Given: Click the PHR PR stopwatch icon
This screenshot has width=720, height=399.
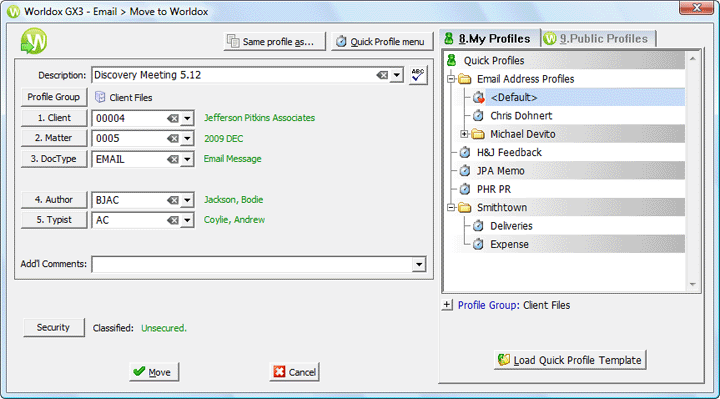Looking at the screenshot, I should [x=465, y=189].
